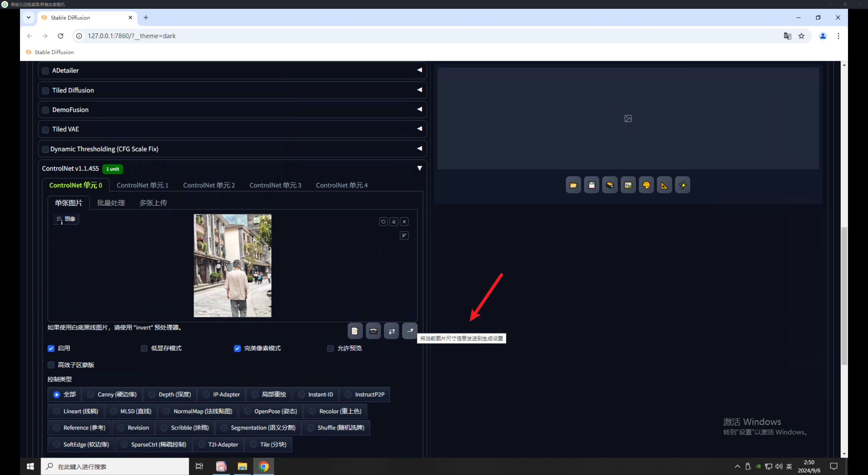Click the browser translate page icon
868x475 pixels.
pos(787,36)
